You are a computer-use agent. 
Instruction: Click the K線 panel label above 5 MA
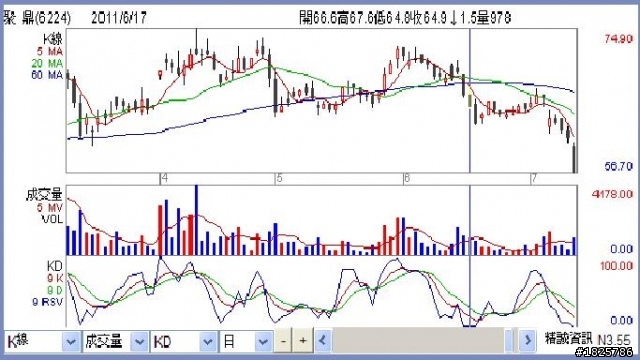[53, 39]
